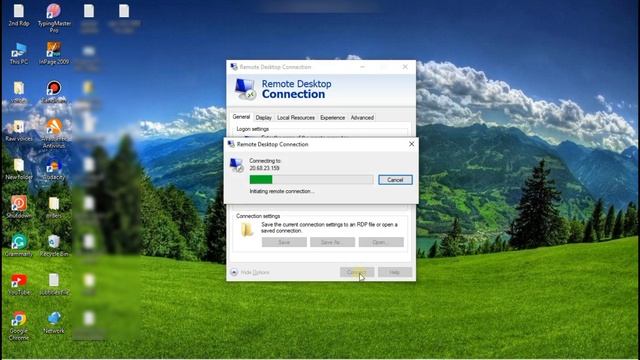Click the Connect button

coord(357,272)
